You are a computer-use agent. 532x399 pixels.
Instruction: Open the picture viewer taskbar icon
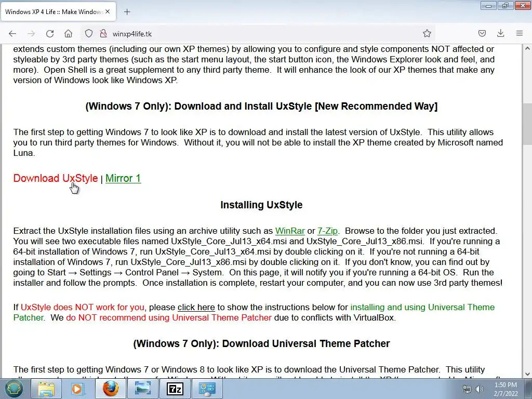point(143,389)
